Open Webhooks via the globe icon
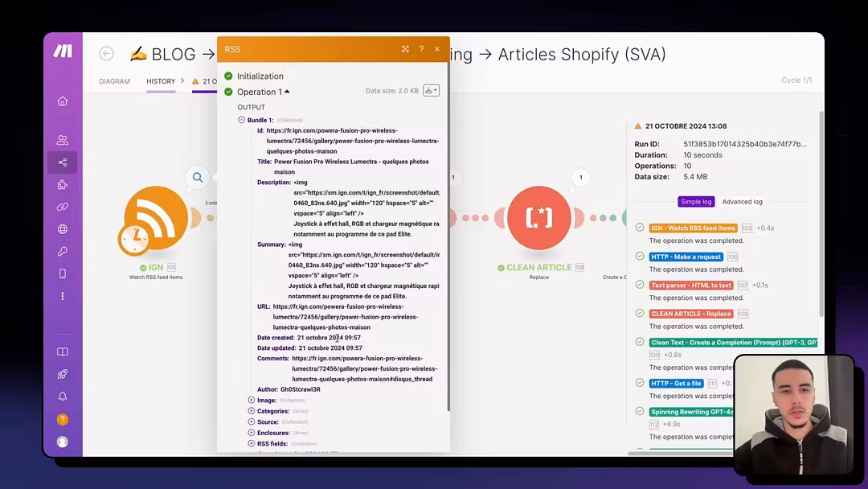The width and height of the screenshot is (868, 489). 63,229
